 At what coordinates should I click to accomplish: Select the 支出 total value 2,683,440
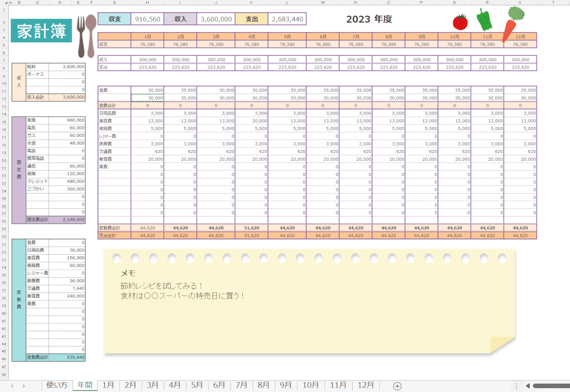tap(287, 19)
